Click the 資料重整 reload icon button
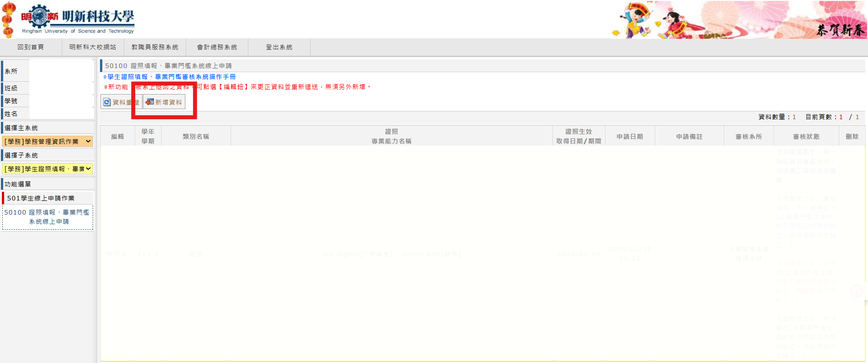Viewport: 868px width, 363px height. tap(121, 102)
